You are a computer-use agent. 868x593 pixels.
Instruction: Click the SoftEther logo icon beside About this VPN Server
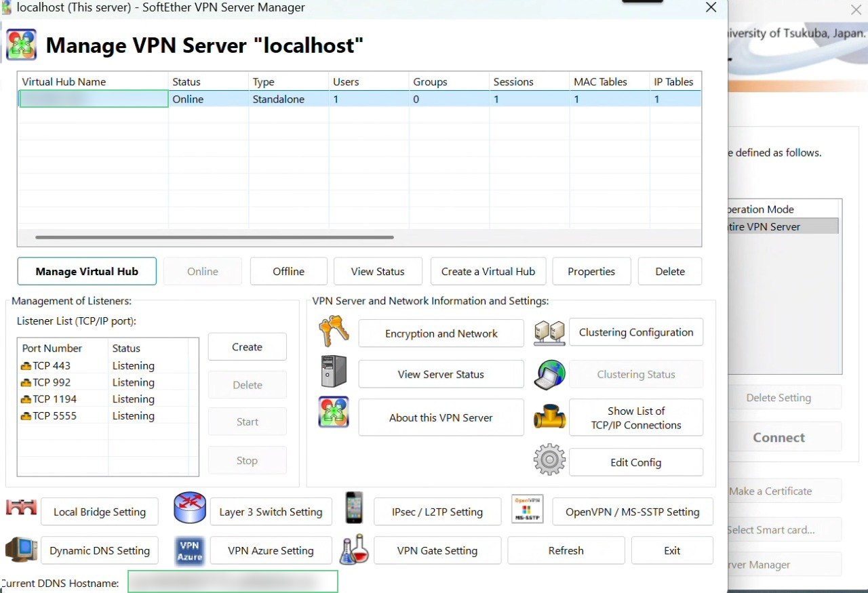[334, 412]
